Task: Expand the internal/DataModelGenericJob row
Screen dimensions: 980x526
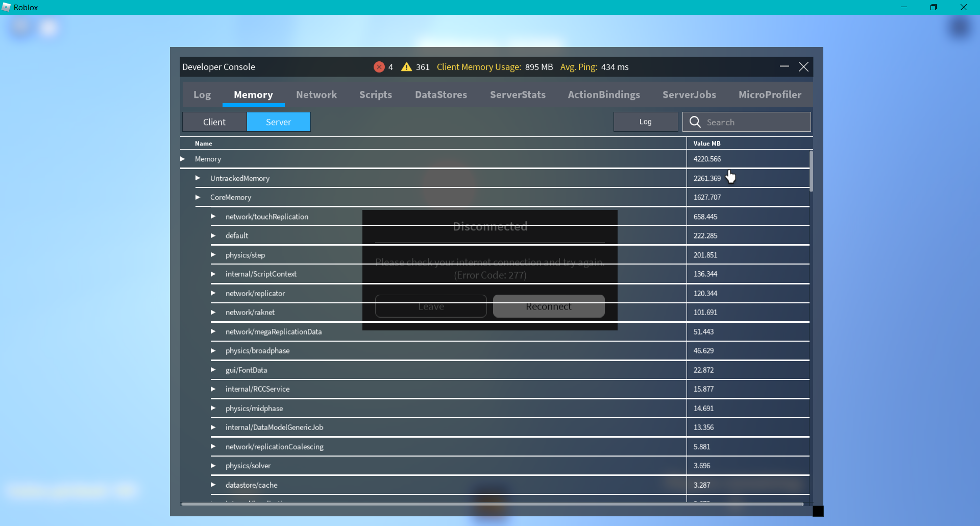Action: pyautogui.click(x=213, y=427)
